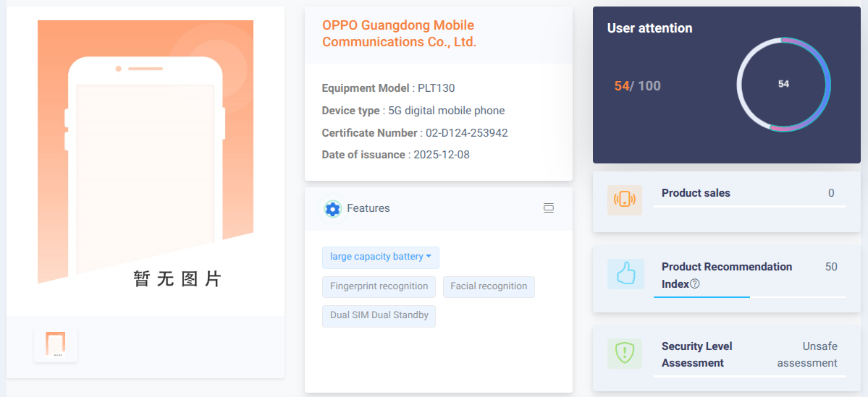This screenshot has height=397, width=868.
Task: Click the collapse icon in Features header
Action: click(549, 208)
